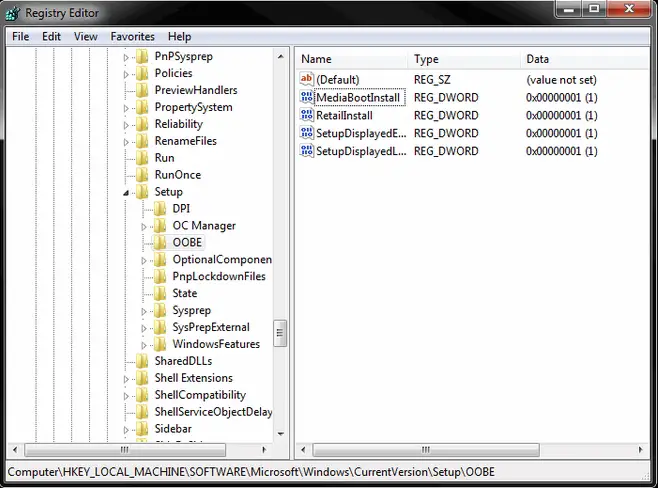Click the REG_SZ type cell
Viewport: 658px width, 488px height.
(432, 80)
